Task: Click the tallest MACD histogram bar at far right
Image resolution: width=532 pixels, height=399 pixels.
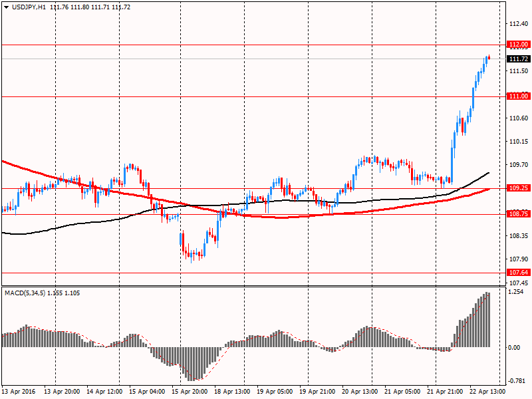Action: pyautogui.click(x=487, y=319)
